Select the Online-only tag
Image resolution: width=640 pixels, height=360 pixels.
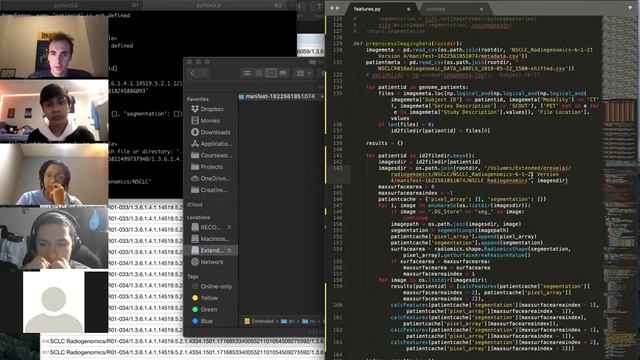211,287
